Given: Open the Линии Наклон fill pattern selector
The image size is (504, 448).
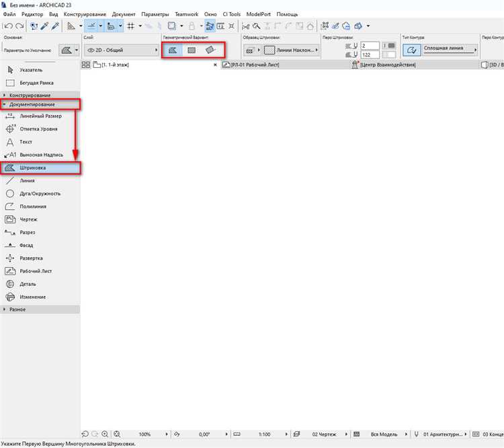Looking at the screenshot, I should (x=290, y=50).
